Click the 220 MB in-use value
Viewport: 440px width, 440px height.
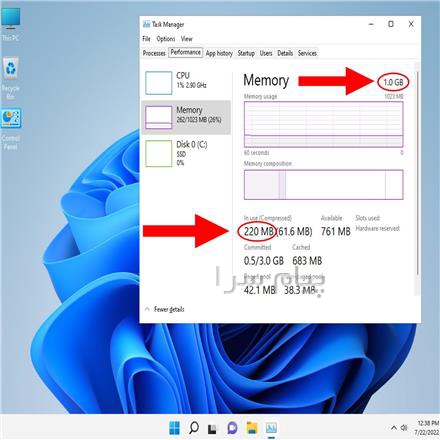click(x=258, y=231)
